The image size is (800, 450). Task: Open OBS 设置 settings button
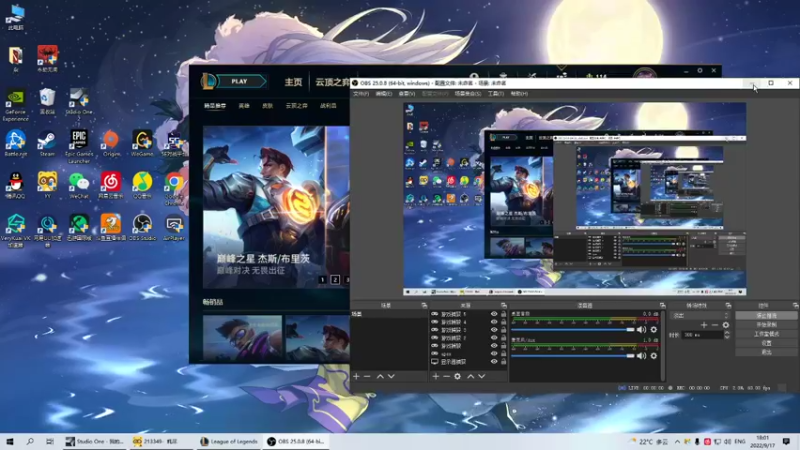766,343
